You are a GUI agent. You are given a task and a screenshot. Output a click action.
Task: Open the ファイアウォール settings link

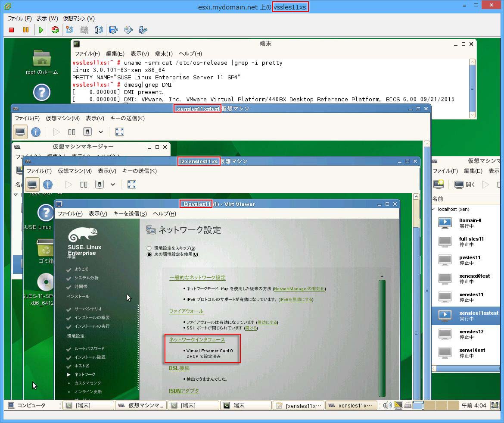pyautogui.click(x=187, y=311)
